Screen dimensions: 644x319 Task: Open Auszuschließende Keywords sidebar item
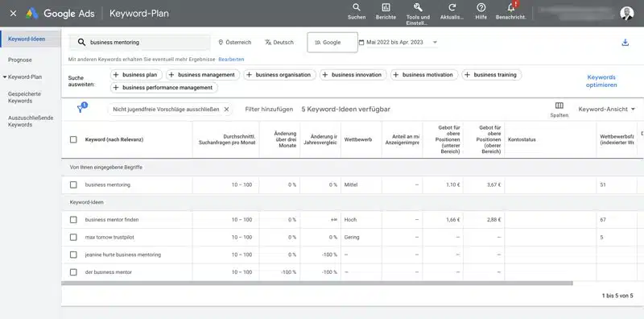point(31,122)
